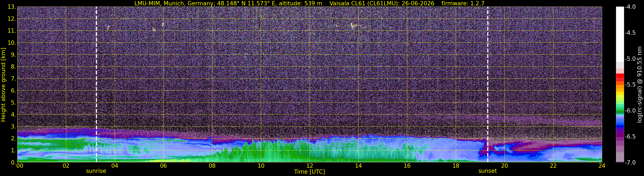644x176 pixels.
Task: Click the 'sunset' label below the axis
Action: coord(487,171)
